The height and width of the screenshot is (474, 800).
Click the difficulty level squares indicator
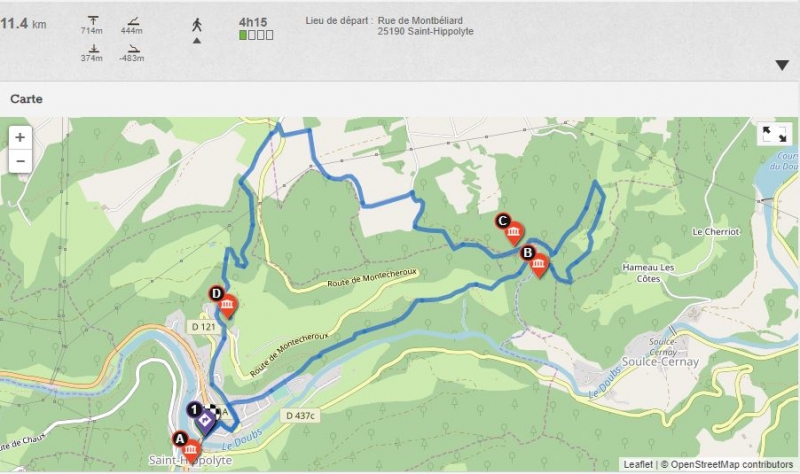(x=256, y=35)
